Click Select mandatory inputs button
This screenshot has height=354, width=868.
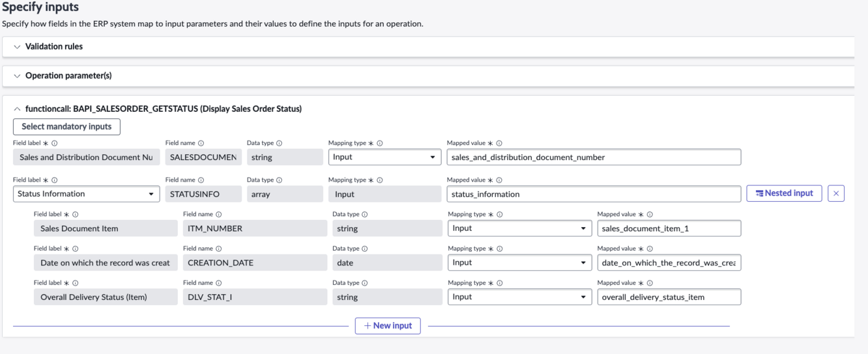tap(66, 126)
